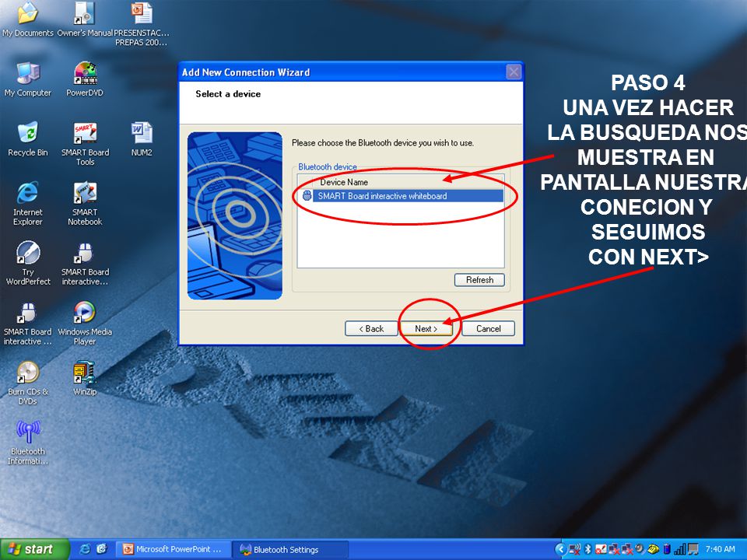Image resolution: width=747 pixels, height=560 pixels.
Task: Switch to Microsoft PowerPoint taskbar button
Action: 173,549
